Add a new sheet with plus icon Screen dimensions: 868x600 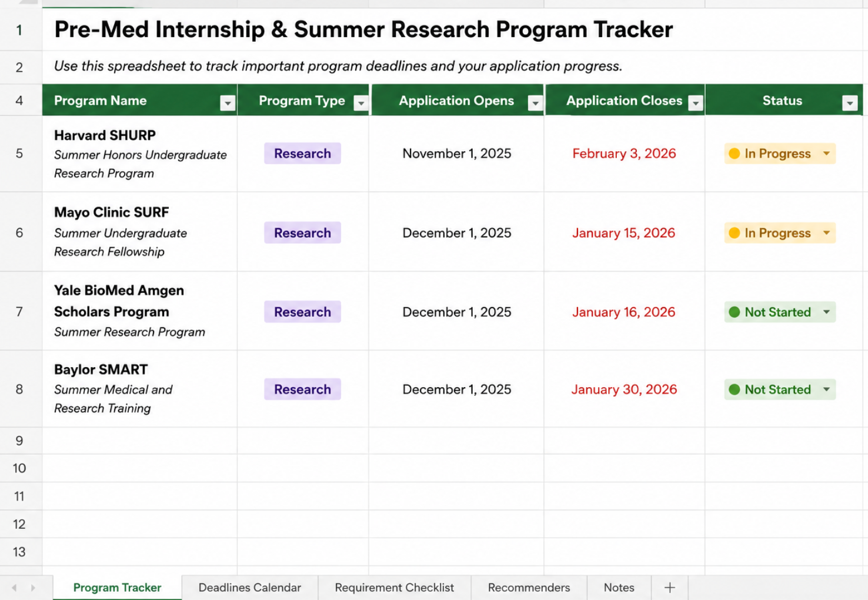[670, 588]
